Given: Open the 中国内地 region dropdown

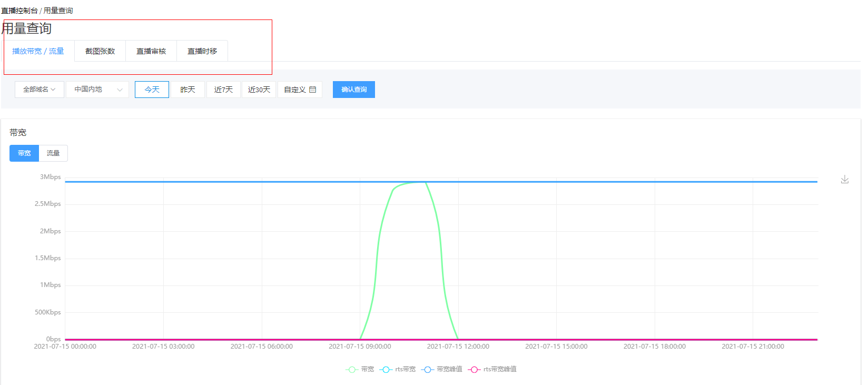Looking at the screenshot, I should click(x=97, y=90).
